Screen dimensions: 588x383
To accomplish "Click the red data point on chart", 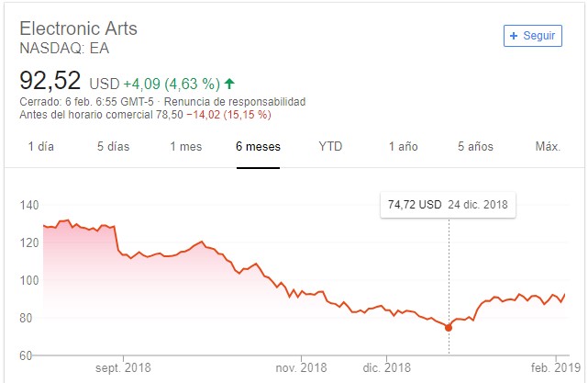I will point(449,328).
